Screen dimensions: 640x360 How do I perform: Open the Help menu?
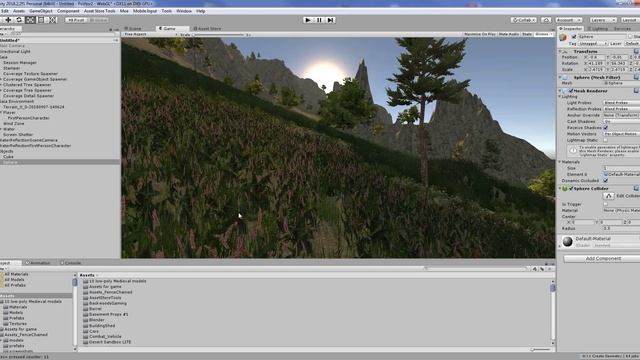click(200, 11)
